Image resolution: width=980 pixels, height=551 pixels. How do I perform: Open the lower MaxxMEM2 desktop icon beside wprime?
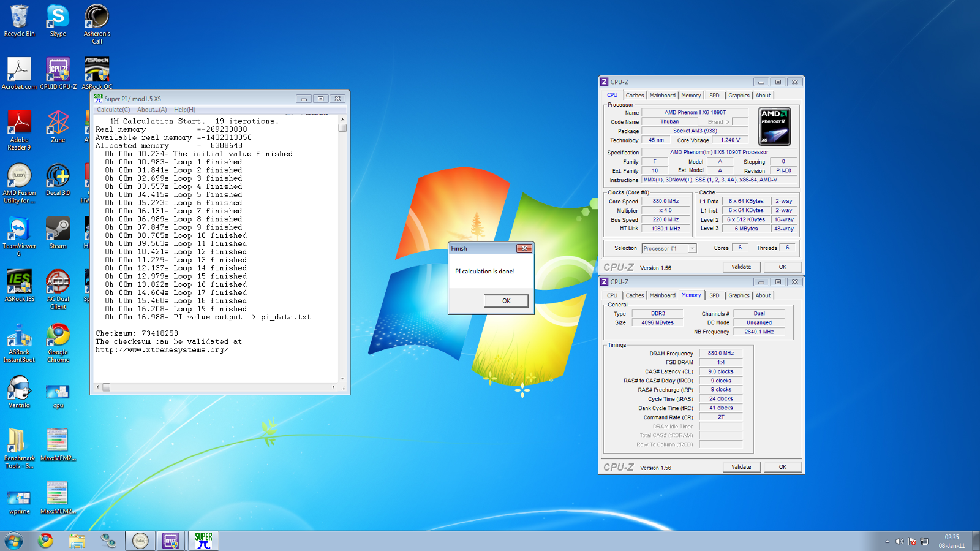[58, 498]
